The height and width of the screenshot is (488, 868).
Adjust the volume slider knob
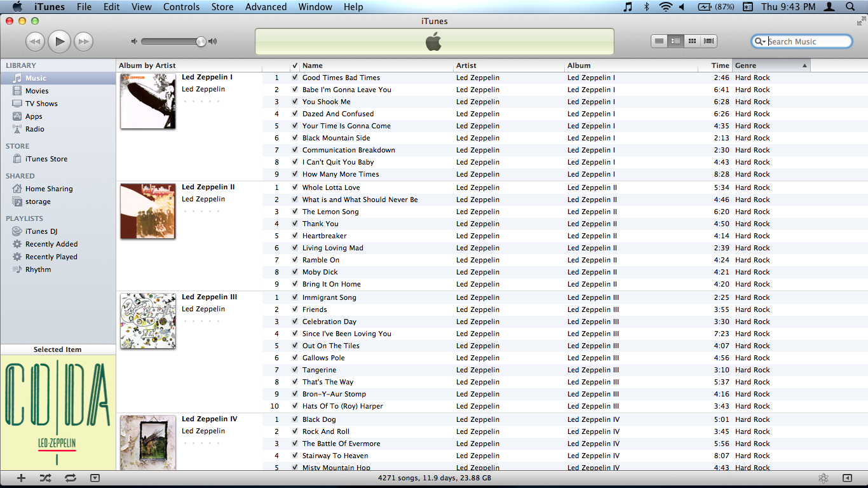click(x=201, y=41)
